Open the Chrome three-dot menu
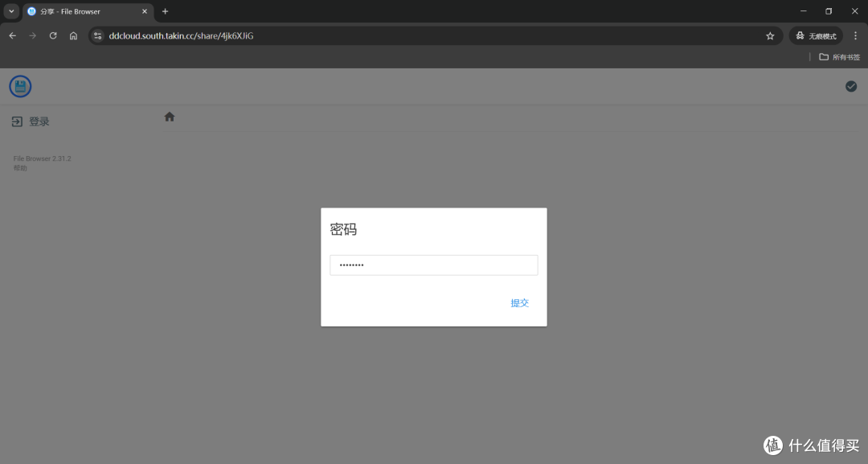868x464 pixels. [x=855, y=36]
